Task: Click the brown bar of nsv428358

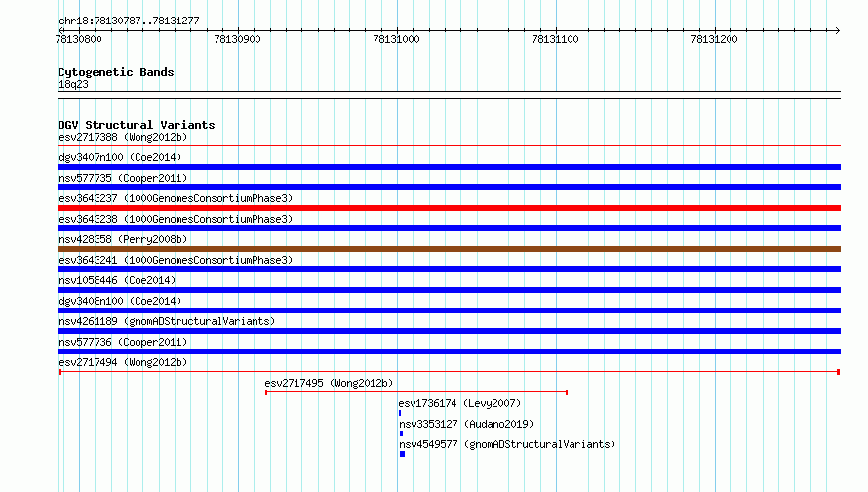Action: tap(449, 249)
